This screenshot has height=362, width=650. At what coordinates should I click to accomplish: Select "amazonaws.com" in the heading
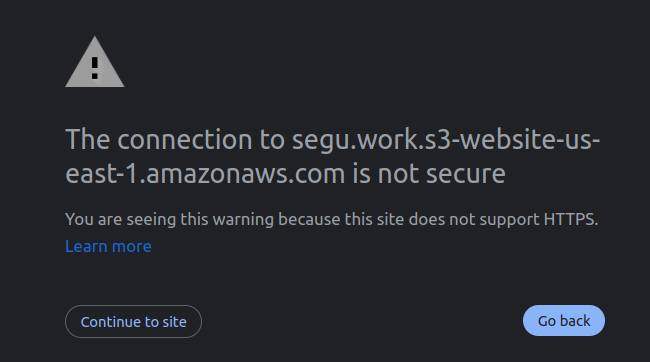coord(245,174)
